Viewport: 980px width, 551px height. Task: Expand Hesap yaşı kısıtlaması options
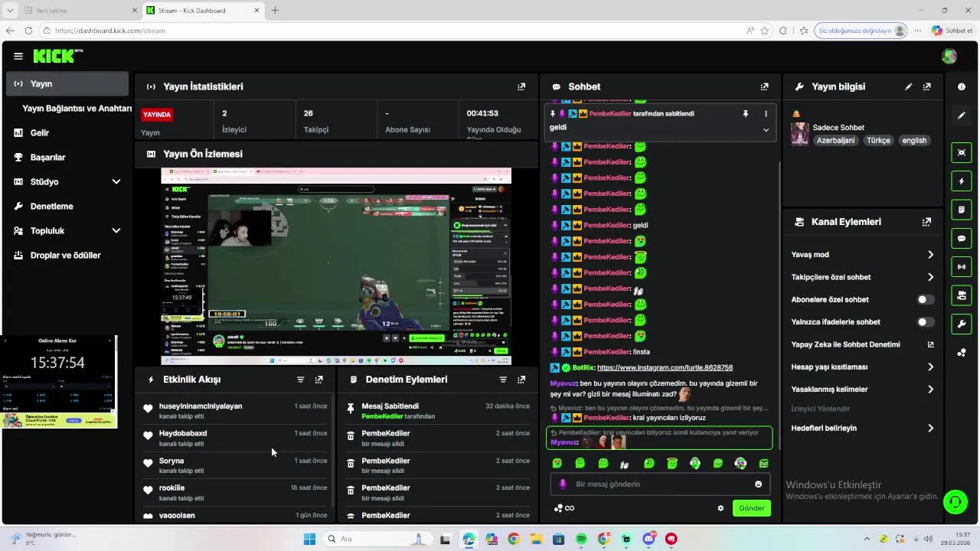click(x=930, y=367)
